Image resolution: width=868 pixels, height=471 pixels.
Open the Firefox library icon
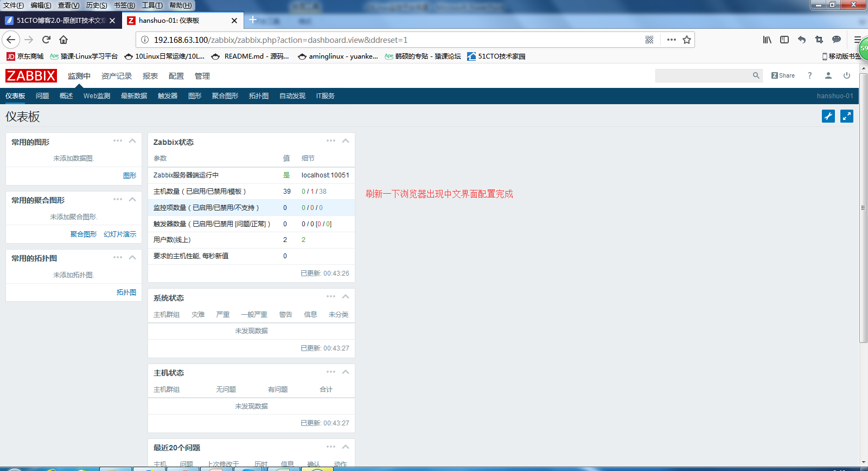point(767,40)
